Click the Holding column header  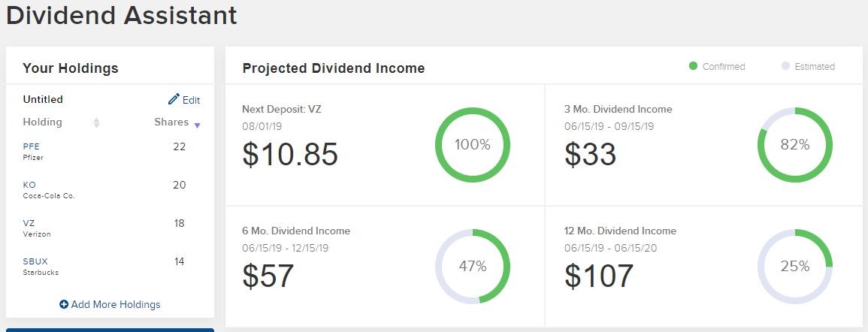43,122
